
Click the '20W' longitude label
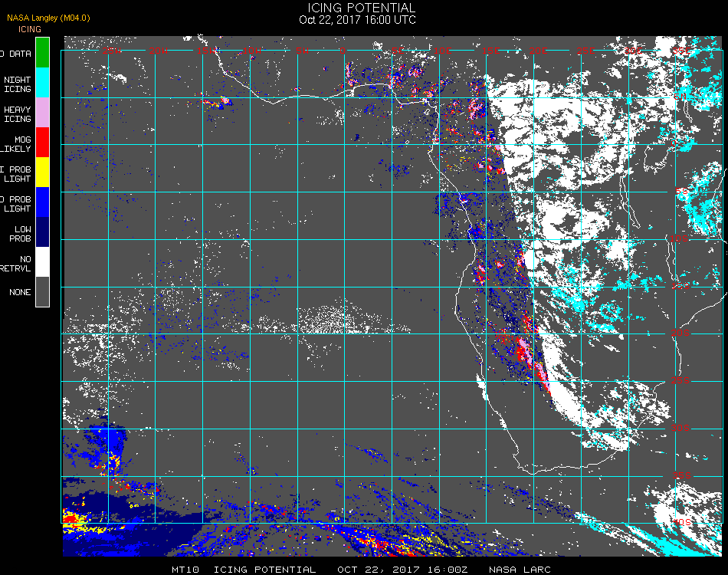(159, 50)
